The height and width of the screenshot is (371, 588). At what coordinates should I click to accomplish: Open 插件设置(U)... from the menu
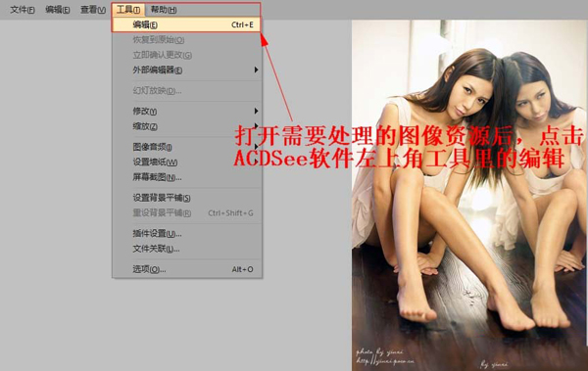click(186, 234)
